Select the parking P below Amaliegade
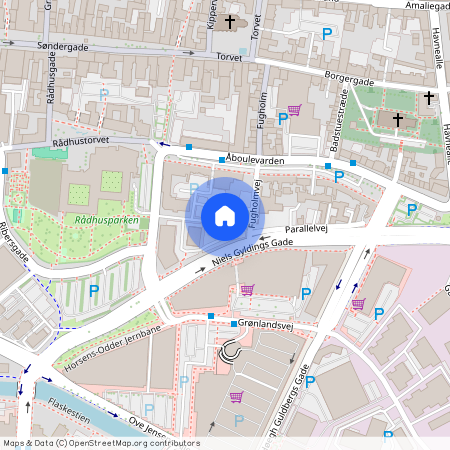 click(327, 34)
